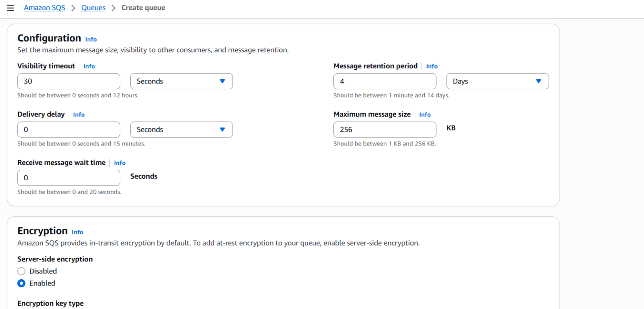The height and width of the screenshot is (309, 644).
Task: Click Info beside the Configuration heading
Action: (x=91, y=39)
